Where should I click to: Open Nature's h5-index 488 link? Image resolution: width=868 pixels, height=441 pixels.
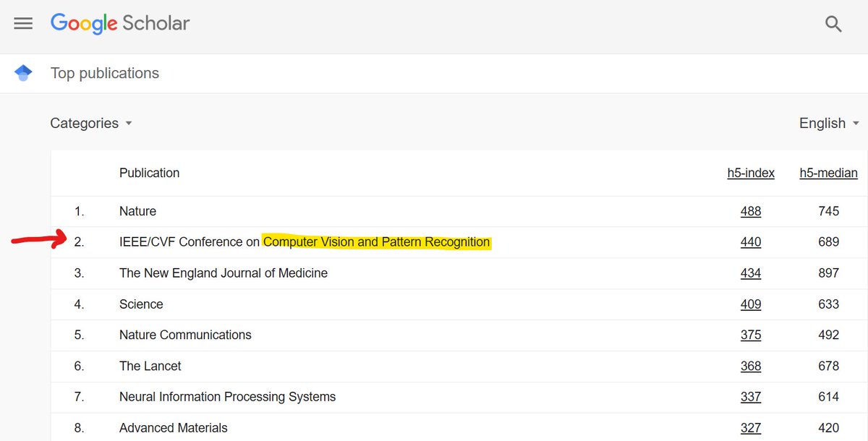pyautogui.click(x=751, y=211)
